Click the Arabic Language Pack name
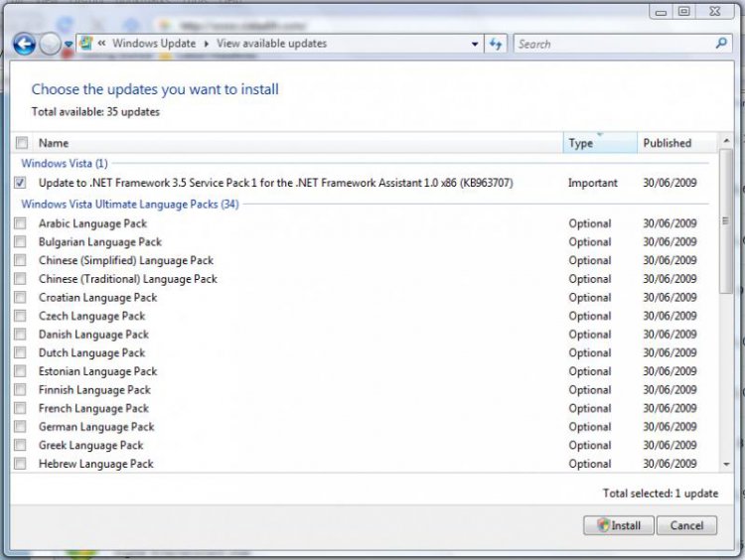 click(x=92, y=223)
